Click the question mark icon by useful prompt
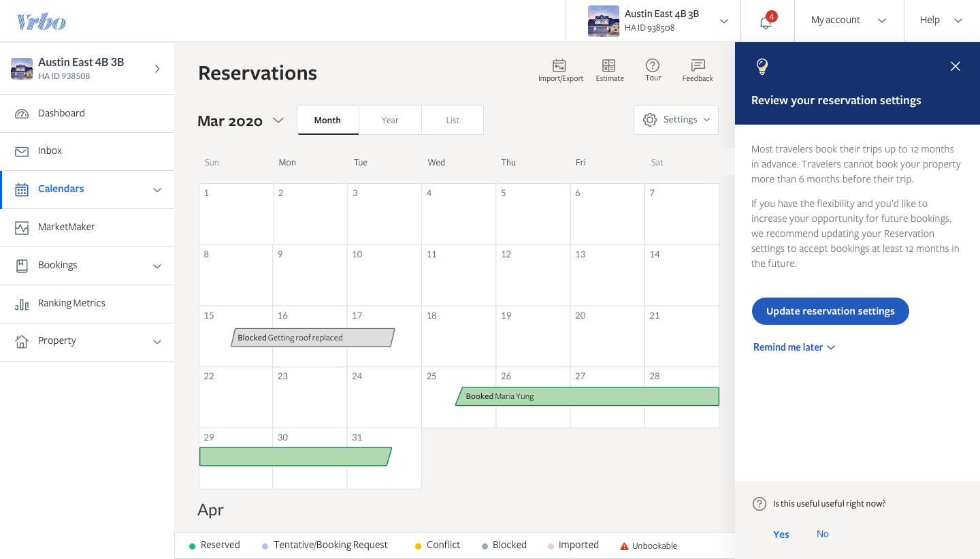980x559 pixels. [x=759, y=504]
